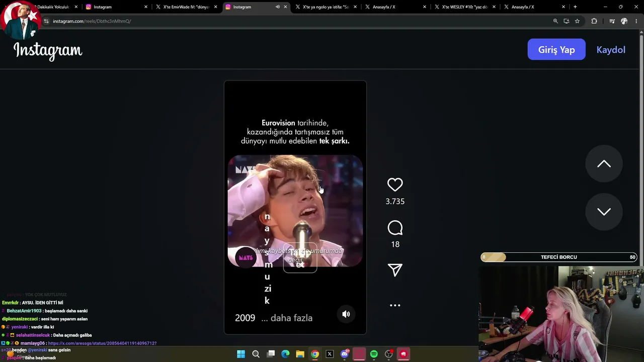
Task: Mute the reel's audio with the speaker button
Action: pyautogui.click(x=346, y=314)
